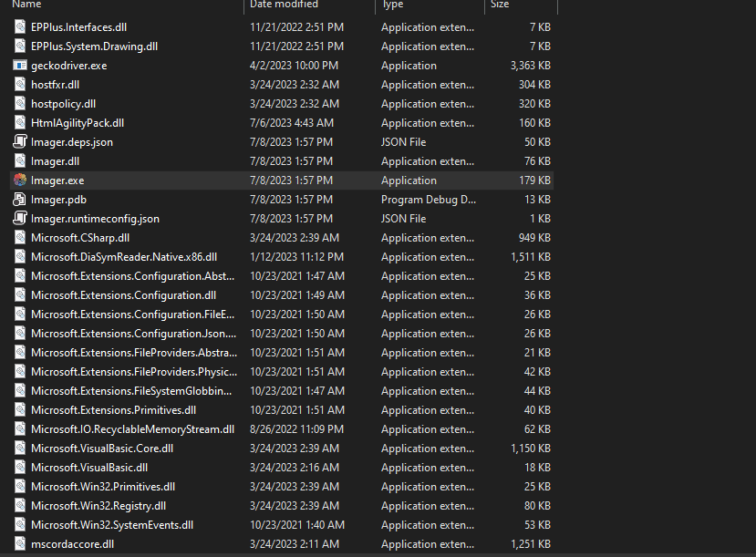
Task: Click the 1,251 KB size of mscordaccore.dll
Action: tap(531, 544)
